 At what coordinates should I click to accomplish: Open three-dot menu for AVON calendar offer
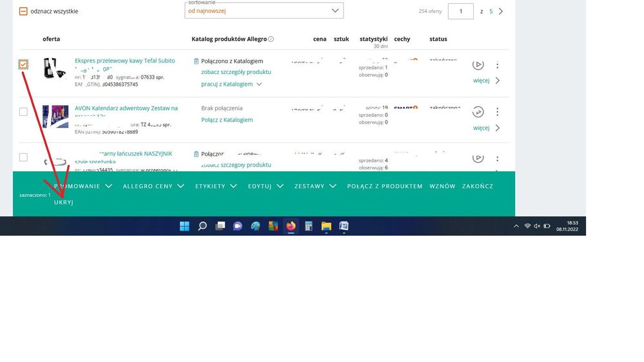pyautogui.click(x=497, y=111)
